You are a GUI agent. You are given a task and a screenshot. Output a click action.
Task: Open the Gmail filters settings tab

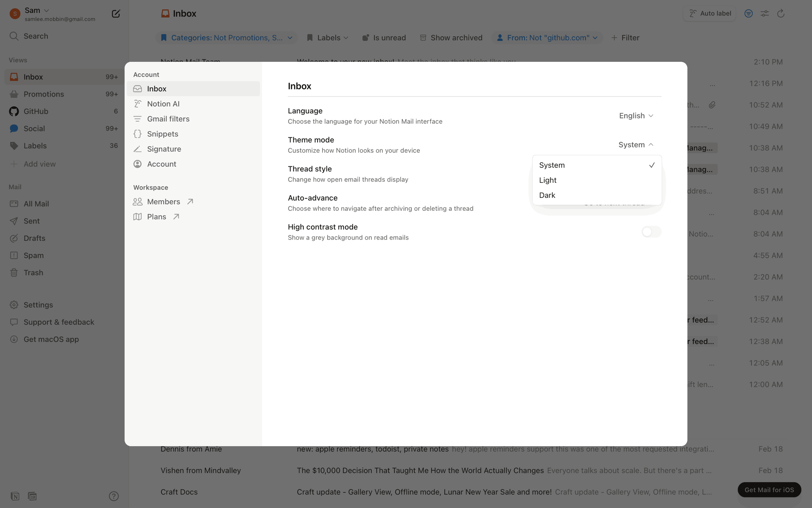pos(194,119)
